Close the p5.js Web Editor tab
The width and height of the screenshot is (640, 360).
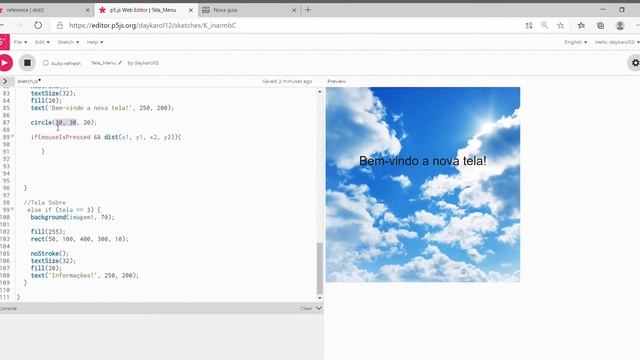click(x=191, y=10)
